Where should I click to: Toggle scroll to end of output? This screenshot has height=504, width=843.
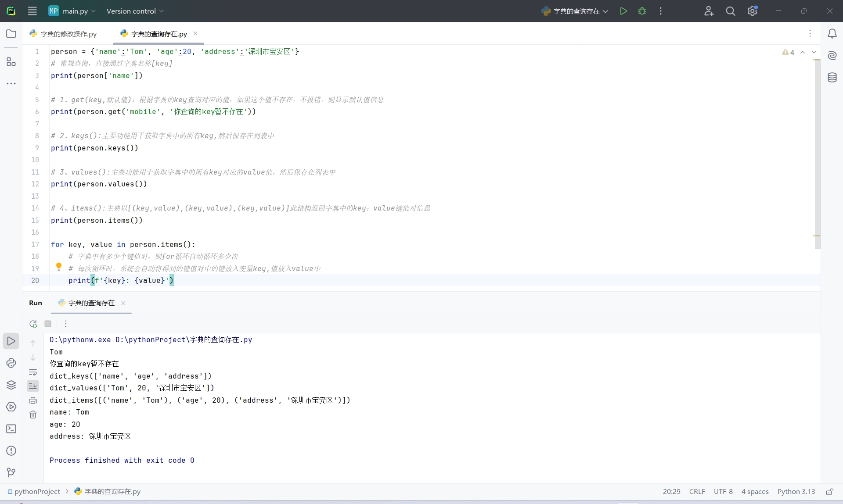tap(33, 386)
